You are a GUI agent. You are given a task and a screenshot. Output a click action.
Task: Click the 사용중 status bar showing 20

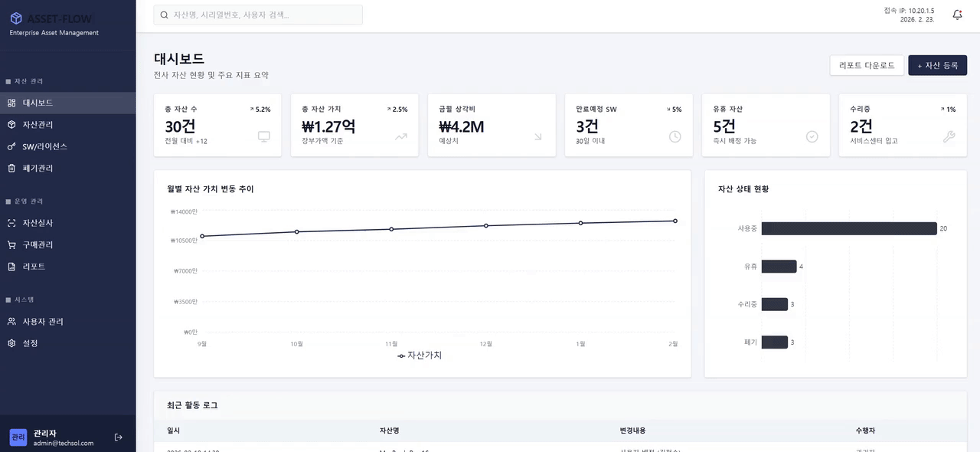coord(850,228)
